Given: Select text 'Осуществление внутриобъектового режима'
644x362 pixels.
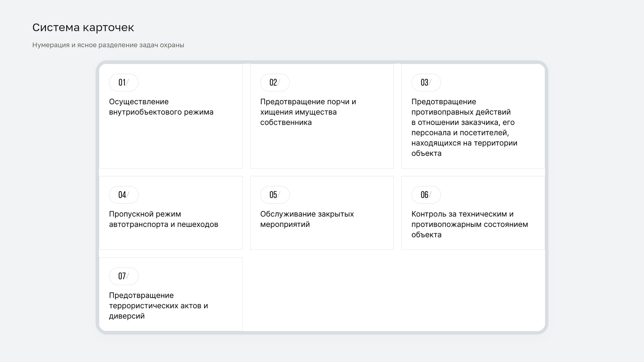Looking at the screenshot, I should point(161,107).
